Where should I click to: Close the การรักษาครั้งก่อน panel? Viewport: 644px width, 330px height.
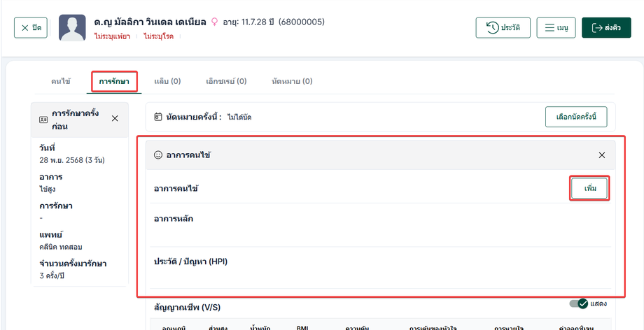click(x=115, y=118)
